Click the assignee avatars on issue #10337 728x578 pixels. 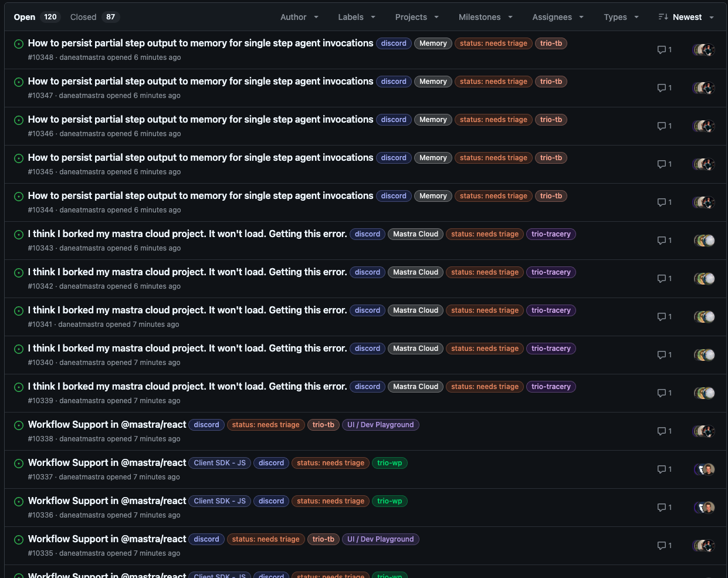pyautogui.click(x=704, y=469)
